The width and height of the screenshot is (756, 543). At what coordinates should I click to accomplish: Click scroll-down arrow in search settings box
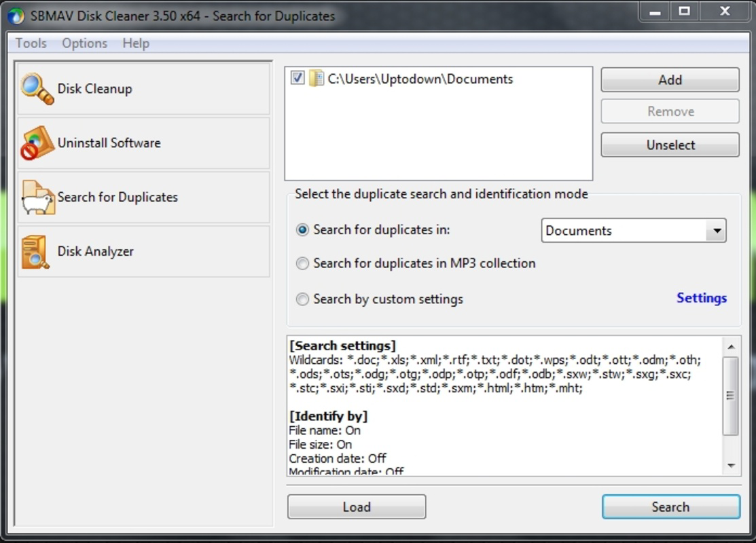(731, 466)
